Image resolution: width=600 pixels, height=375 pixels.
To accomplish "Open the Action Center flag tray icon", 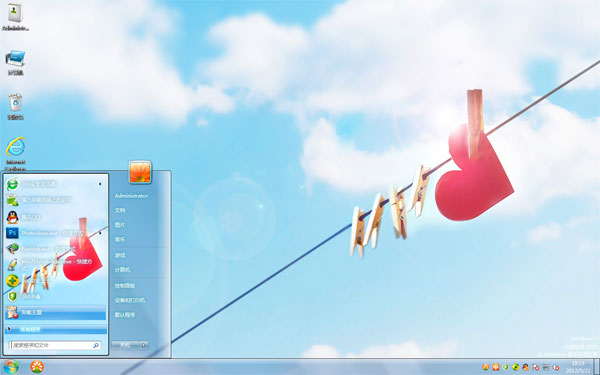I will click(x=536, y=367).
